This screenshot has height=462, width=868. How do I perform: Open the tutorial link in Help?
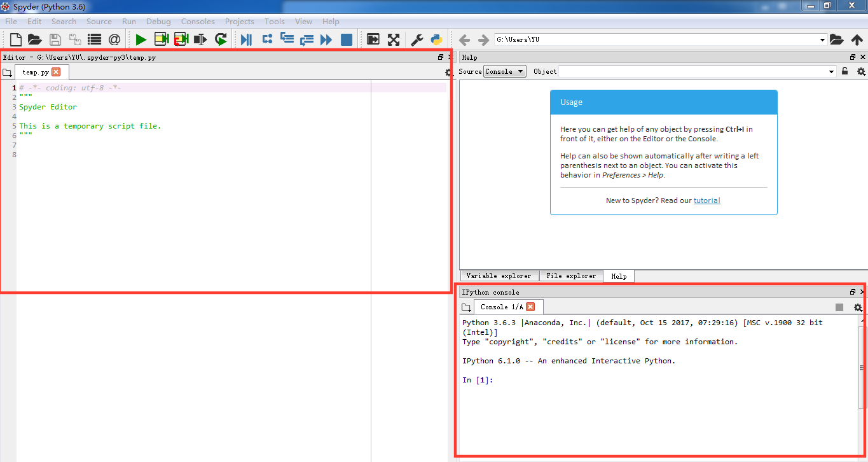(x=706, y=200)
